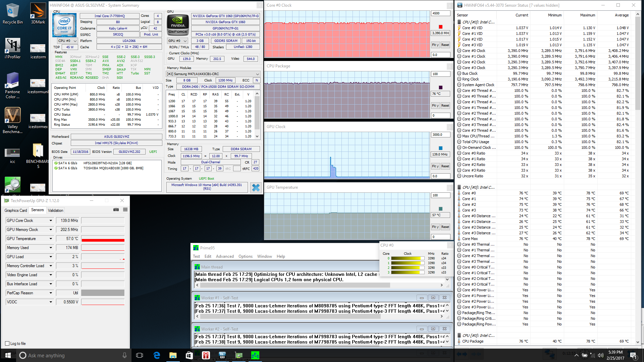
Task: Click Reset on Core #0 Clock graph
Action: (x=445, y=45)
